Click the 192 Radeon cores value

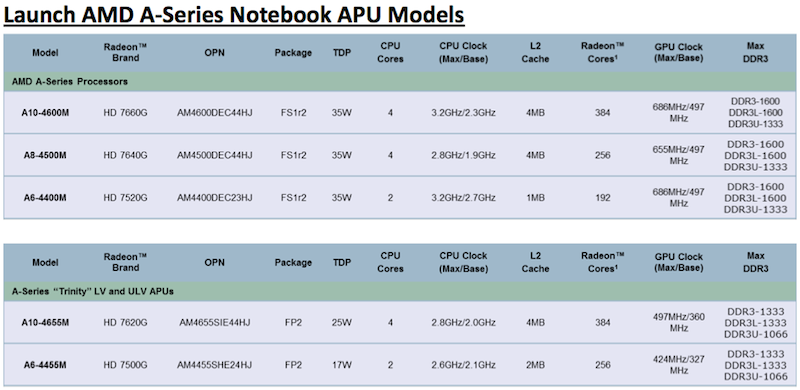pos(603,198)
